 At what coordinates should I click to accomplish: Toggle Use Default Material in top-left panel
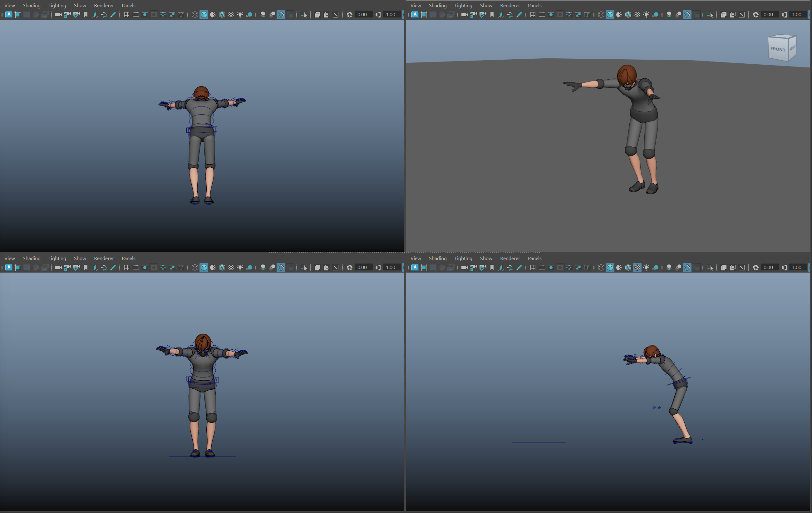213,14
